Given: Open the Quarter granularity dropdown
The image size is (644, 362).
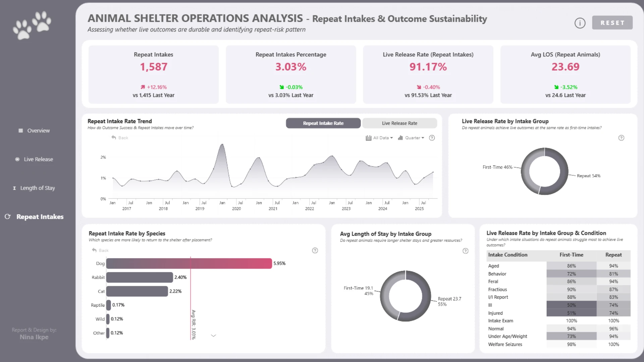Looking at the screenshot, I should [x=411, y=138].
